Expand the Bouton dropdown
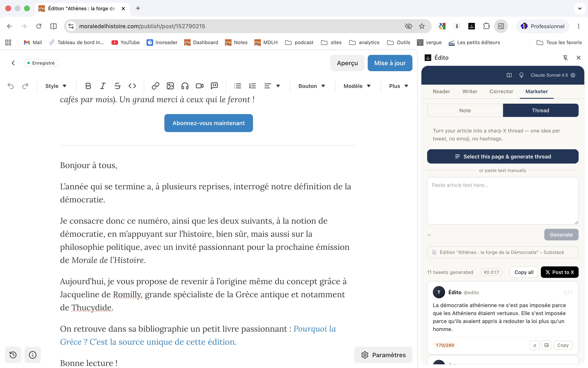Image resolution: width=588 pixels, height=368 pixels. 312,86
